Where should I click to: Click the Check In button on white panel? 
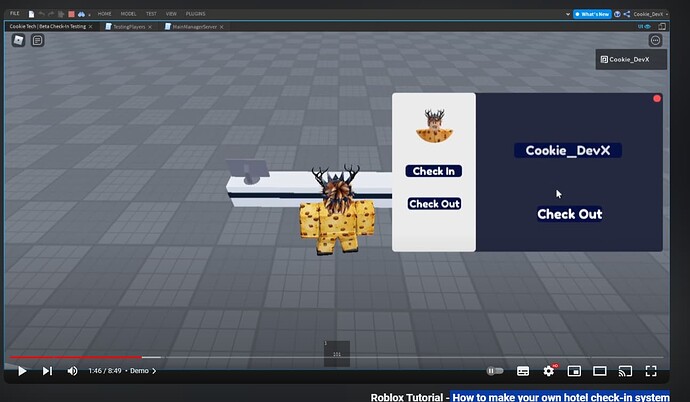(x=433, y=171)
